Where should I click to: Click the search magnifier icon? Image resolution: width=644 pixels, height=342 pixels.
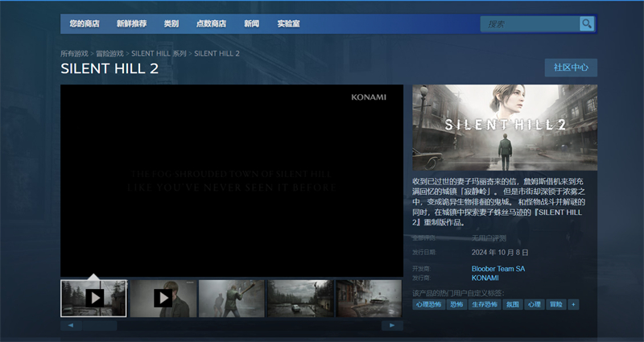pos(587,24)
